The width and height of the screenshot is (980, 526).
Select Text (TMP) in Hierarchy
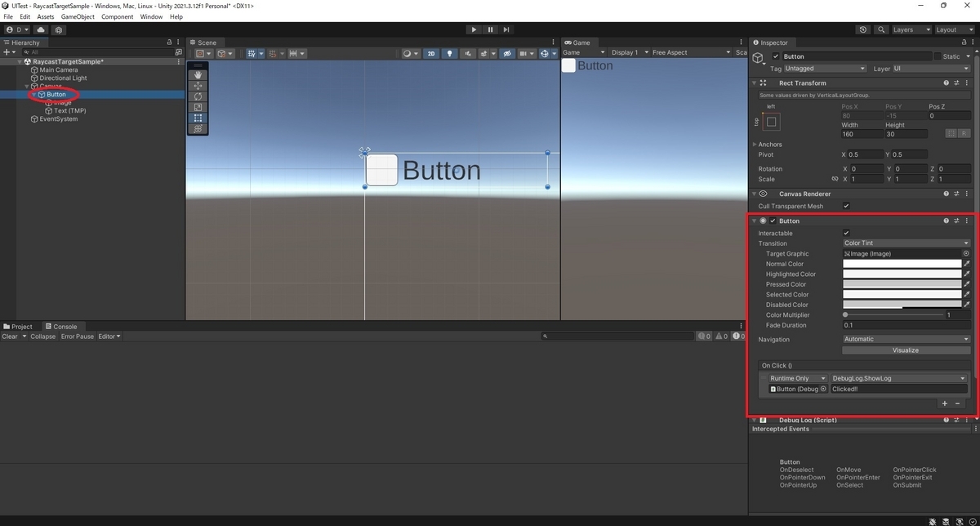[69, 110]
